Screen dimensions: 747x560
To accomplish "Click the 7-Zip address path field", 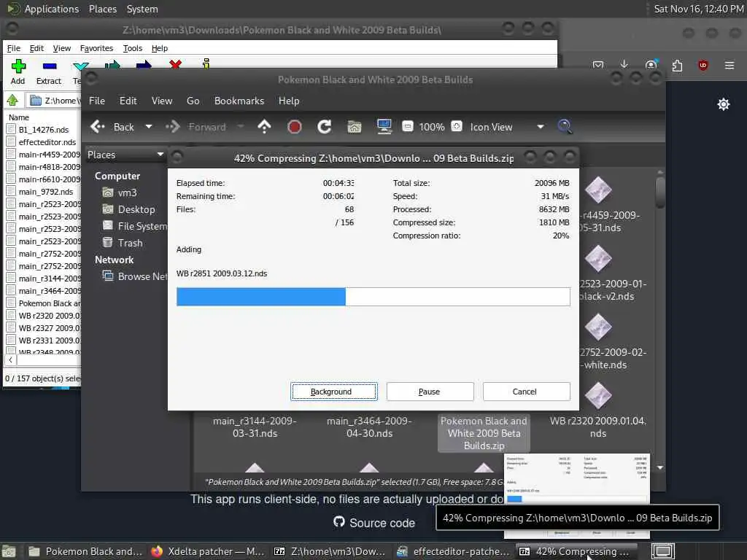I will pyautogui.click(x=53, y=101).
